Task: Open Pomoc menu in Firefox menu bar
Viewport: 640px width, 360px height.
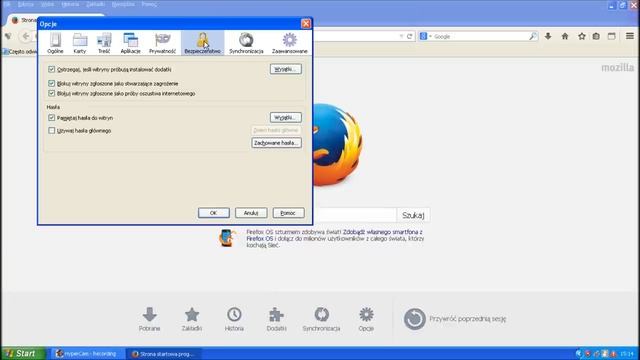Action: [x=149, y=4]
